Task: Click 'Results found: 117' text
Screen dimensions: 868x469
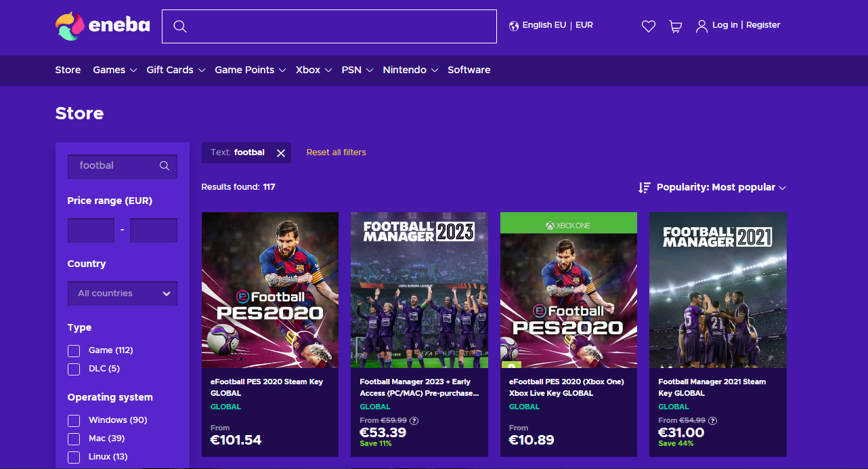Action: (x=238, y=187)
